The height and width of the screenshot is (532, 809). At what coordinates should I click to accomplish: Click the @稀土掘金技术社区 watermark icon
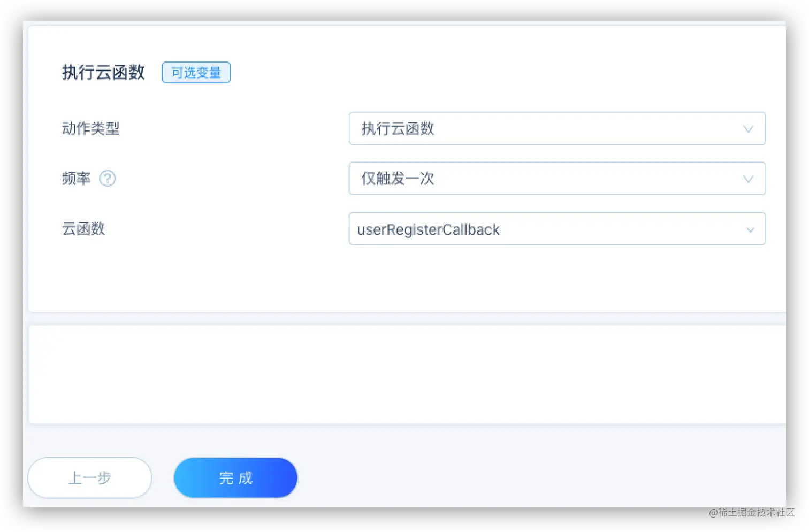(x=713, y=512)
